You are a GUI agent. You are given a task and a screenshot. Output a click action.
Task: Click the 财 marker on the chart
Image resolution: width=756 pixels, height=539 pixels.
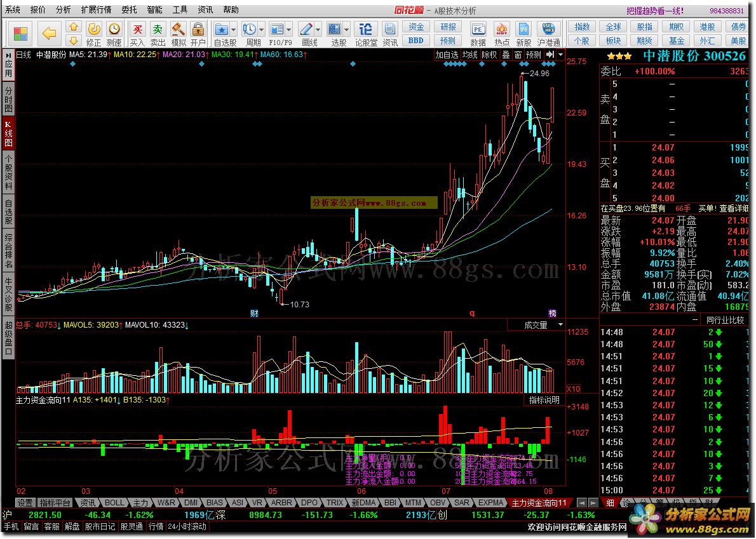click(254, 314)
